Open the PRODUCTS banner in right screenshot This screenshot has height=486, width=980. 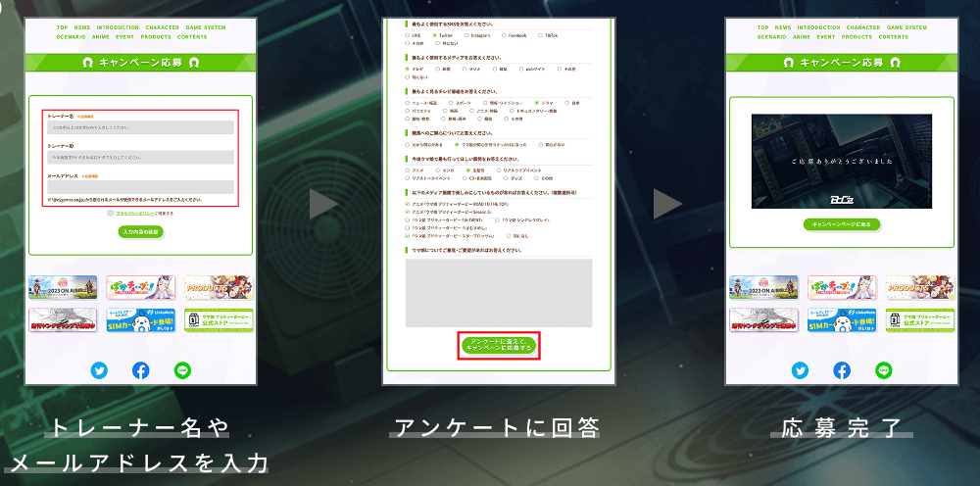920,287
